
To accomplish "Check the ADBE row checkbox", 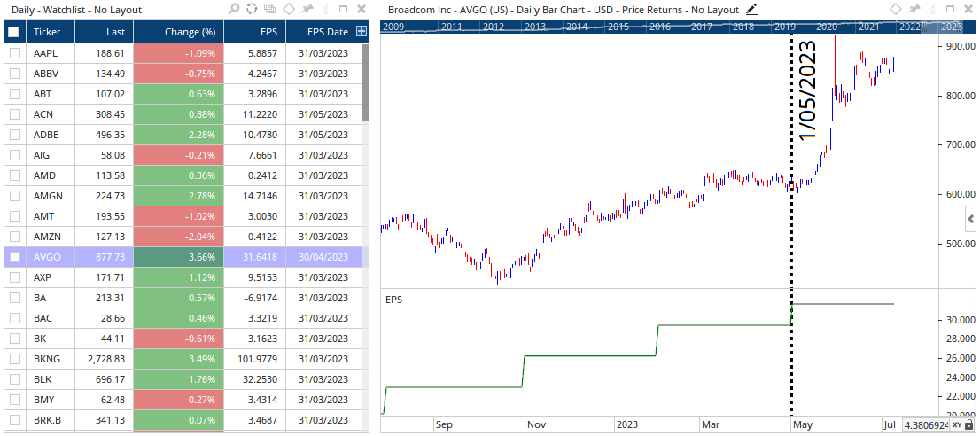I will tap(15, 135).
